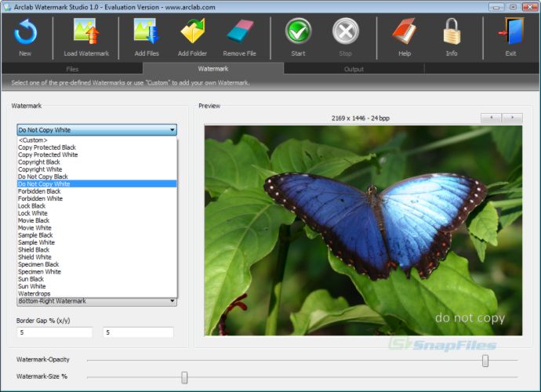Click the first Border Gap input field
541x392 pixels.
[x=55, y=332]
